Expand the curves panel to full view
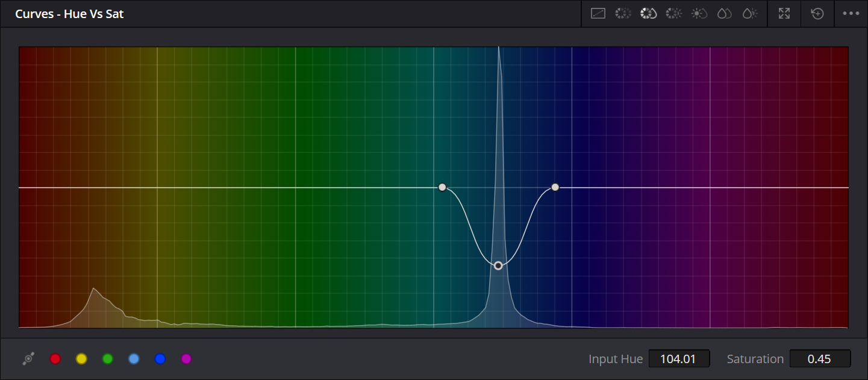 (x=784, y=13)
